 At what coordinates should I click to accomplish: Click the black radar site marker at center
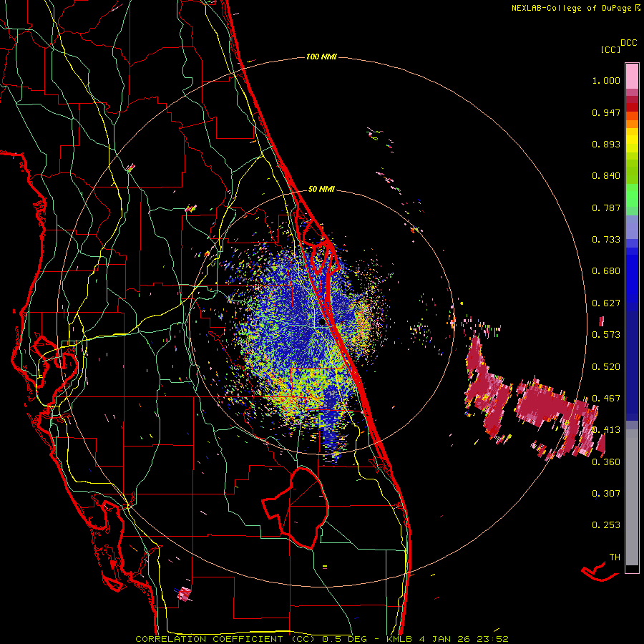(322, 323)
